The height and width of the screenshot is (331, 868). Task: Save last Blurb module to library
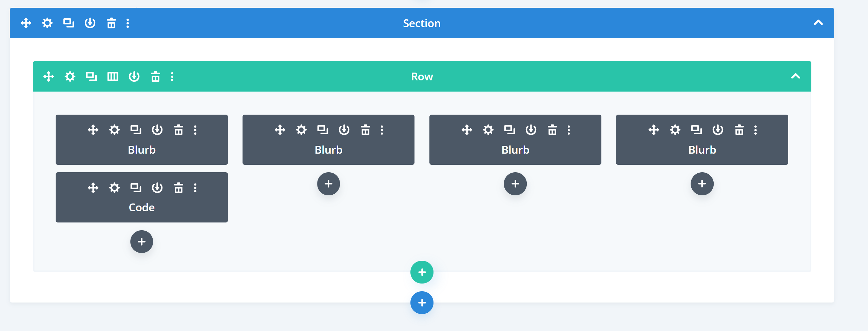[x=718, y=130]
